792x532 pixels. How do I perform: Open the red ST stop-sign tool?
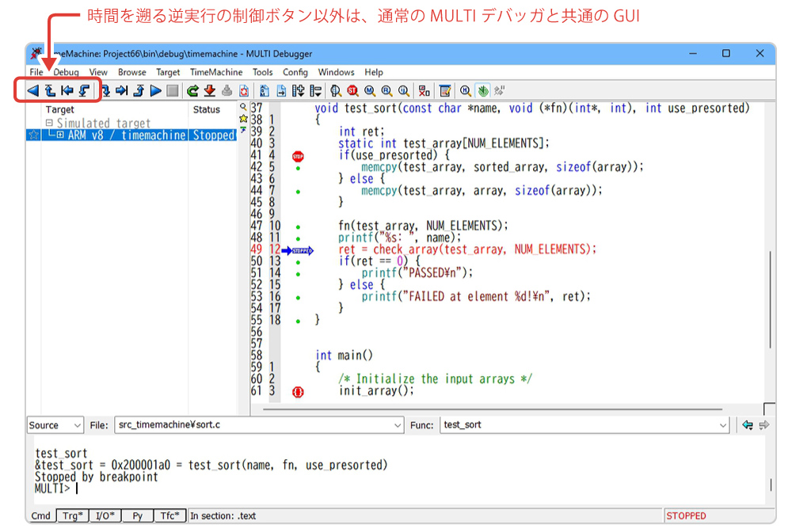click(352, 91)
